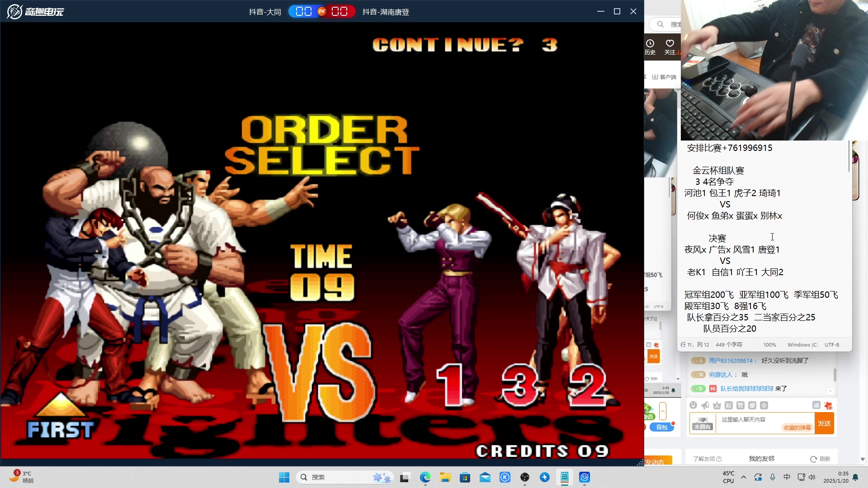Open OBS Studio from the taskbar
The image size is (868, 488).
click(525, 477)
